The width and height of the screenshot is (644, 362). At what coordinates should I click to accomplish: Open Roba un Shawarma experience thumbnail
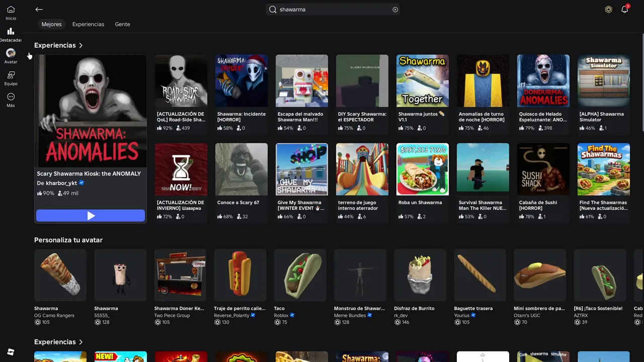[423, 169]
